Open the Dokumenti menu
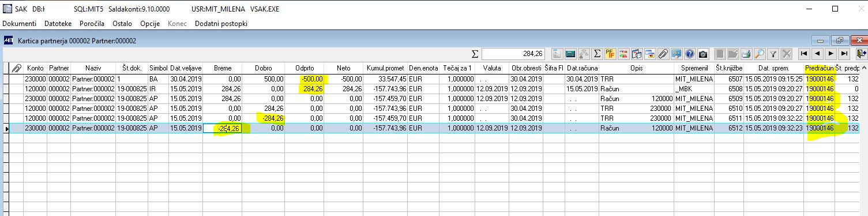 click(x=20, y=24)
